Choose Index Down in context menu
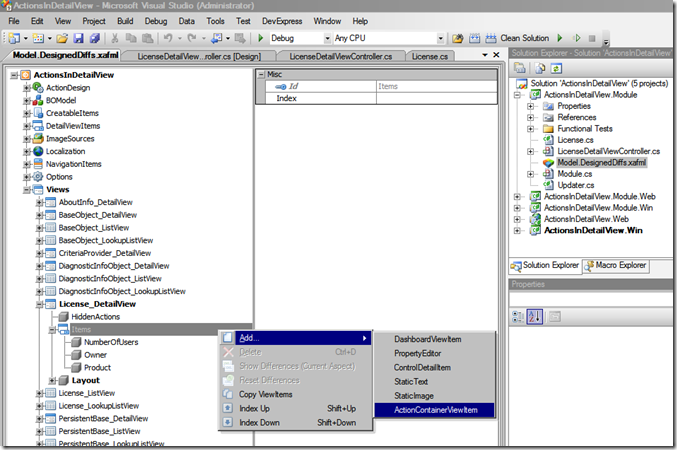This screenshot has width=677, height=450. [x=295, y=423]
